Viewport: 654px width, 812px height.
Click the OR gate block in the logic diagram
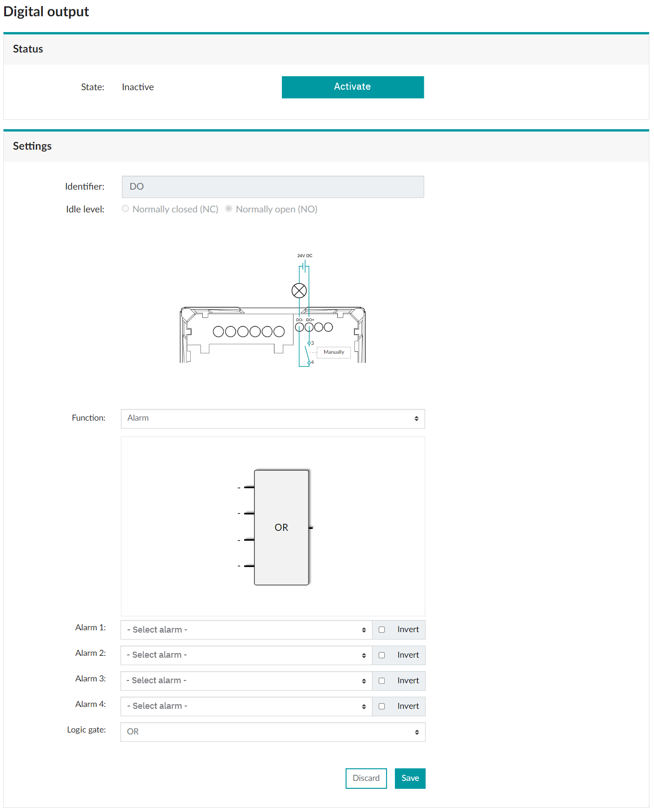pyautogui.click(x=281, y=528)
